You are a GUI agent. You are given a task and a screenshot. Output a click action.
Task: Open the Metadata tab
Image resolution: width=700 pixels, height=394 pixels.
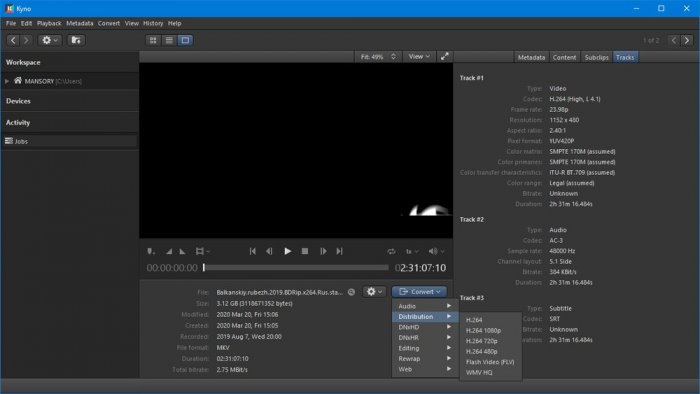pos(531,57)
